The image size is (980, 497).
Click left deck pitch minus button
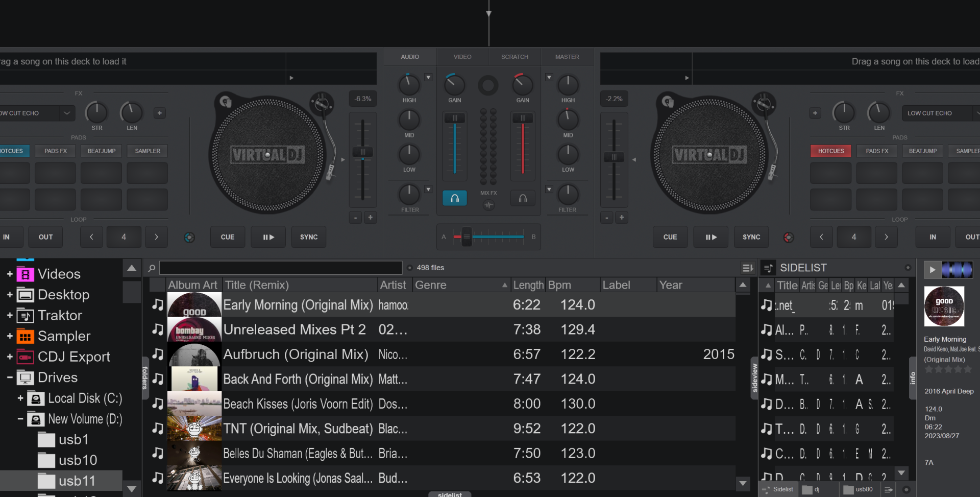tap(356, 218)
